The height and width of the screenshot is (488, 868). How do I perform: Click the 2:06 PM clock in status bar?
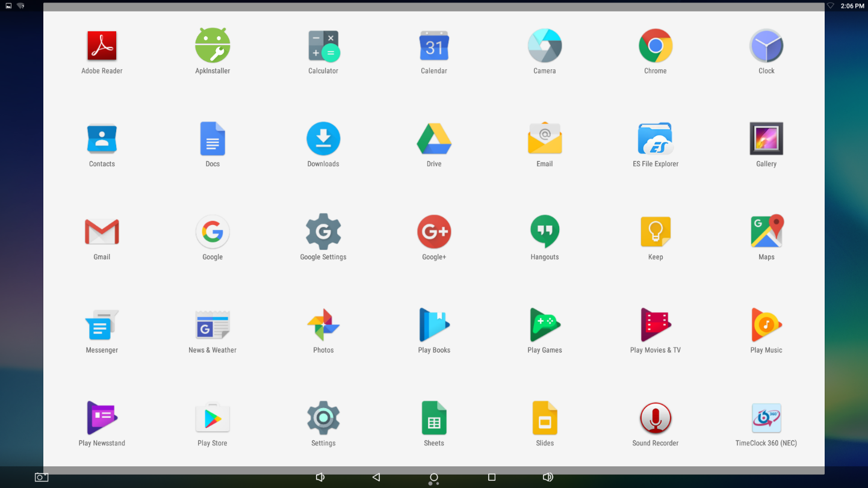[x=853, y=5]
